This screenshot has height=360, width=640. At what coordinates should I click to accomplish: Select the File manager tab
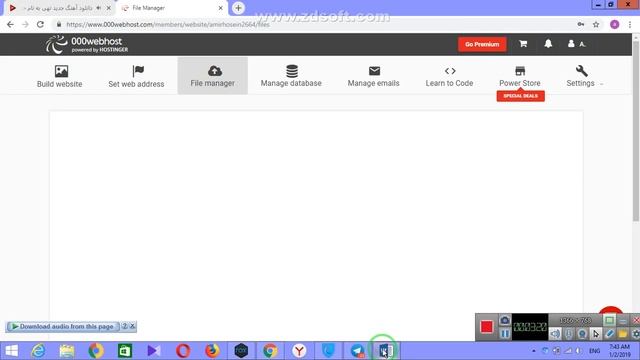[212, 76]
